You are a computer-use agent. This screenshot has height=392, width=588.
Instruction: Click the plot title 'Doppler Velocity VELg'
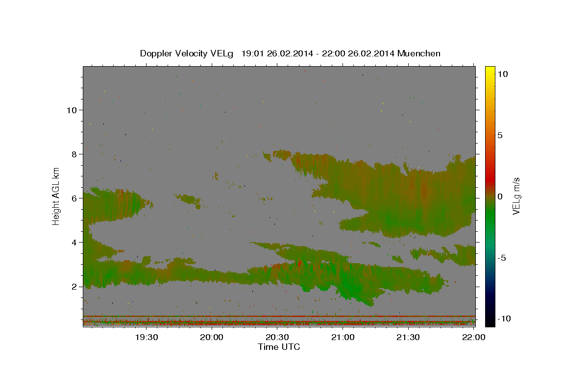point(188,53)
